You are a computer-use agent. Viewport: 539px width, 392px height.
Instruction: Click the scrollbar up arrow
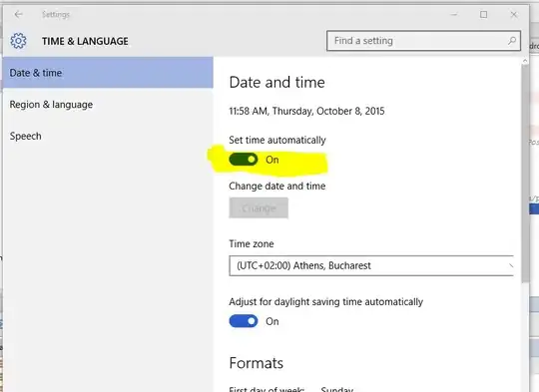tap(525, 61)
